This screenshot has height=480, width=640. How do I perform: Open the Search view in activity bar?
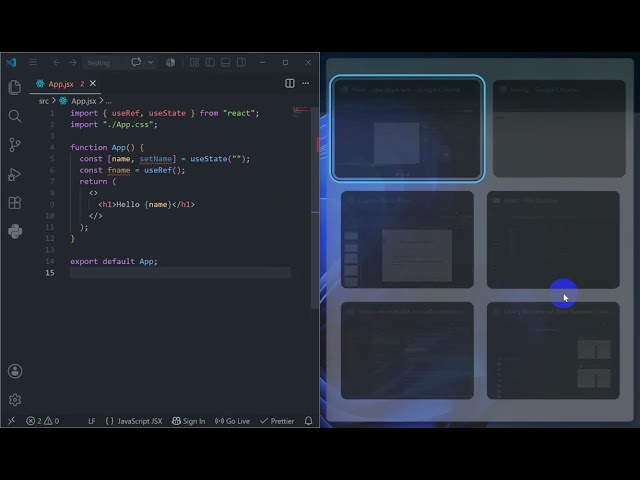click(15, 116)
